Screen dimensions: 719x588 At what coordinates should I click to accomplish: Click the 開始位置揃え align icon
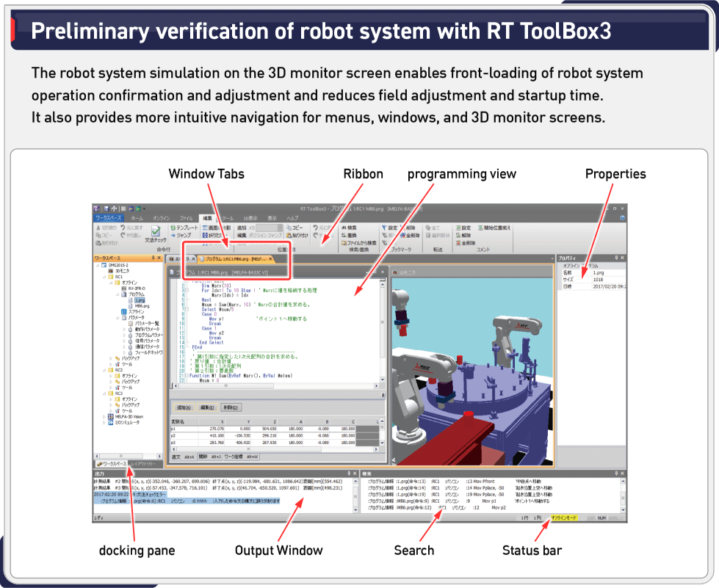click(480, 228)
